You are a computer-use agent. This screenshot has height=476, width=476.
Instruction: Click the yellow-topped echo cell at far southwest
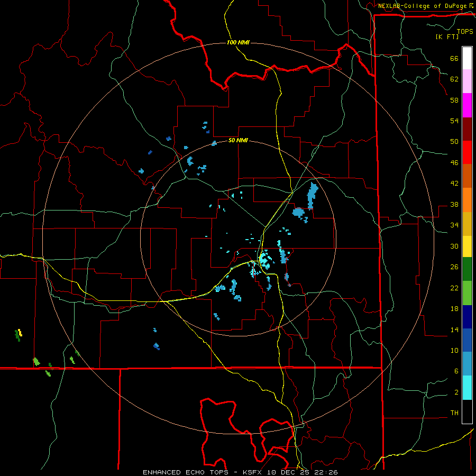pyautogui.click(x=19, y=335)
